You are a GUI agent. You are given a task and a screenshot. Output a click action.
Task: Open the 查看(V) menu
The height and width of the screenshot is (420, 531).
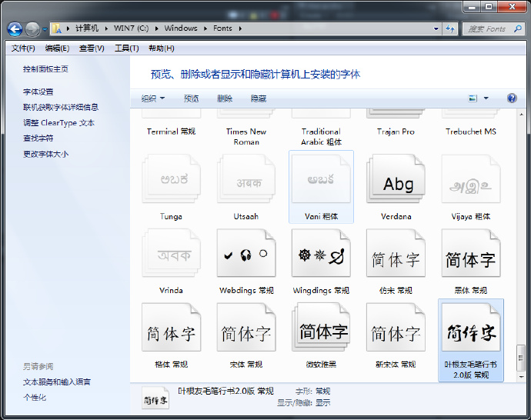92,48
